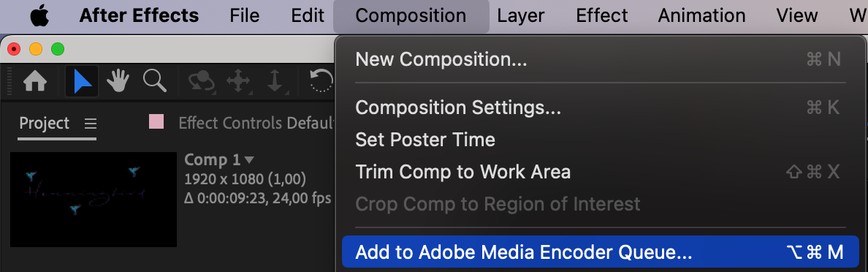Screen dimensions: 868x272
Task: Select the Dolly camera tool
Action: tap(275, 81)
